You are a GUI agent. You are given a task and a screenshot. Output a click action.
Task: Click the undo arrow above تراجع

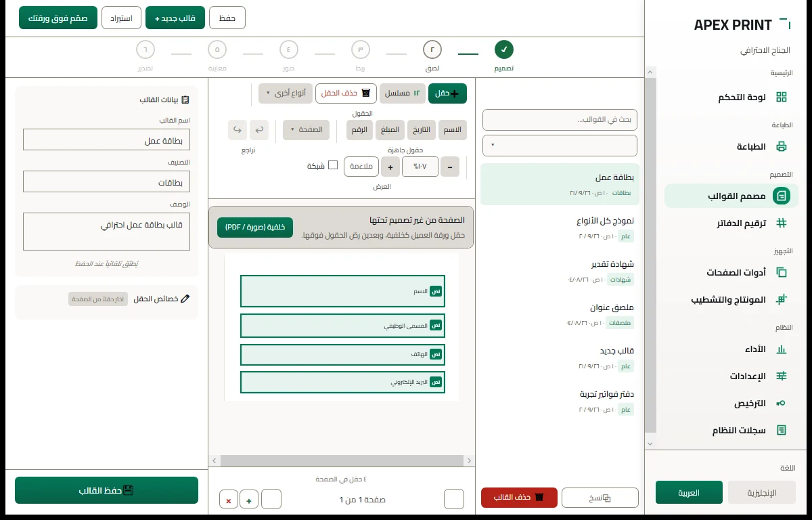point(258,129)
